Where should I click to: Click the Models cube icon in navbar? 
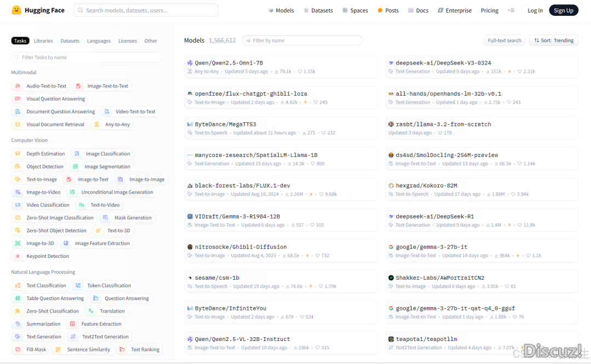(271, 10)
